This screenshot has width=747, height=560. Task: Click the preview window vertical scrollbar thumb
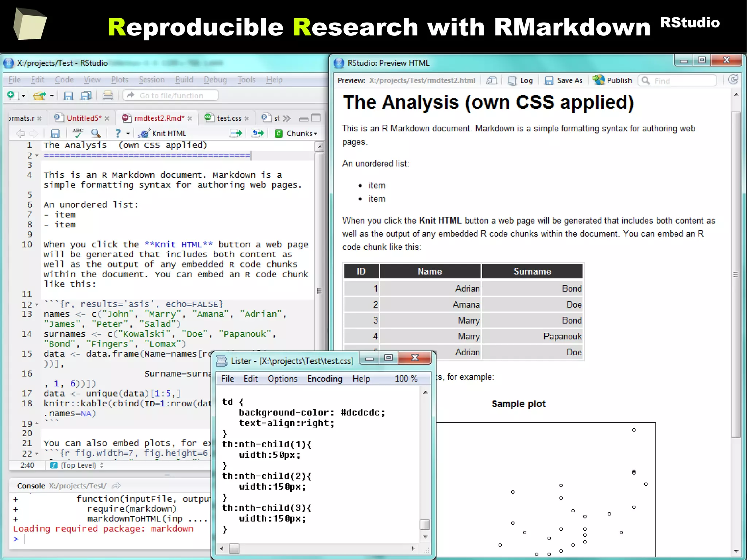736,274
